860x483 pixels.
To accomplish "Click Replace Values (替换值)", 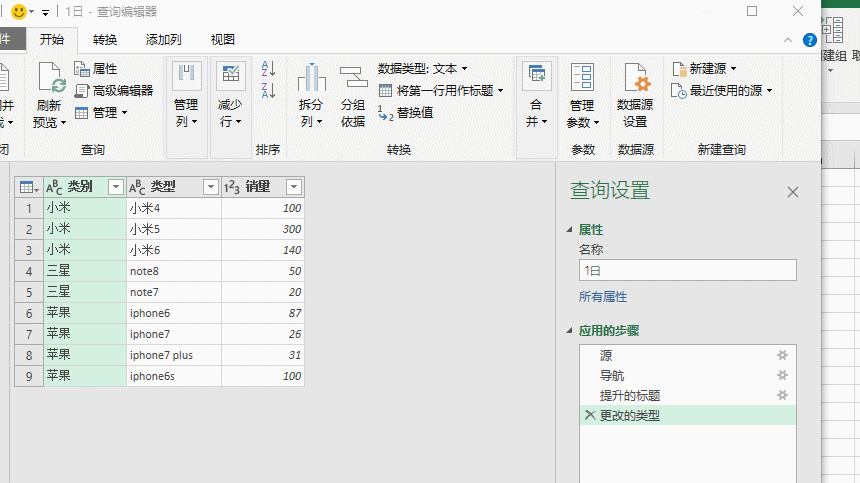I will coord(406,113).
